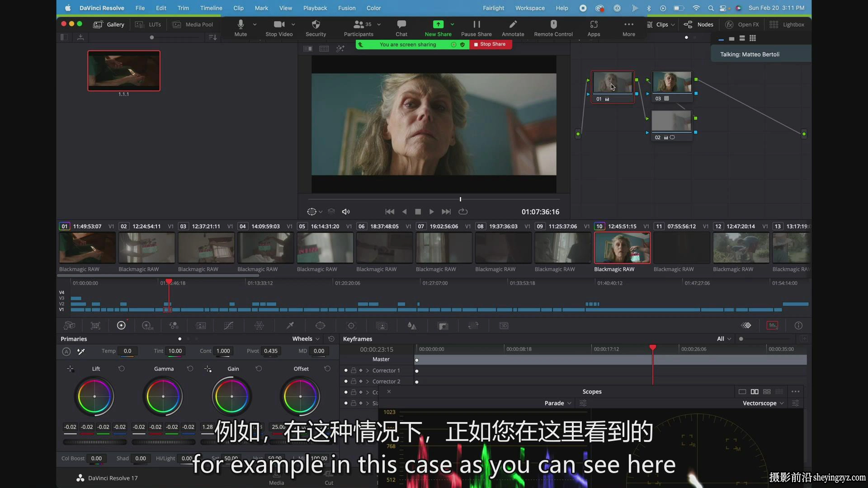Image resolution: width=868 pixels, height=488 pixels.
Task: Open Zoom Stop Video options arrow
Action: click(x=293, y=24)
